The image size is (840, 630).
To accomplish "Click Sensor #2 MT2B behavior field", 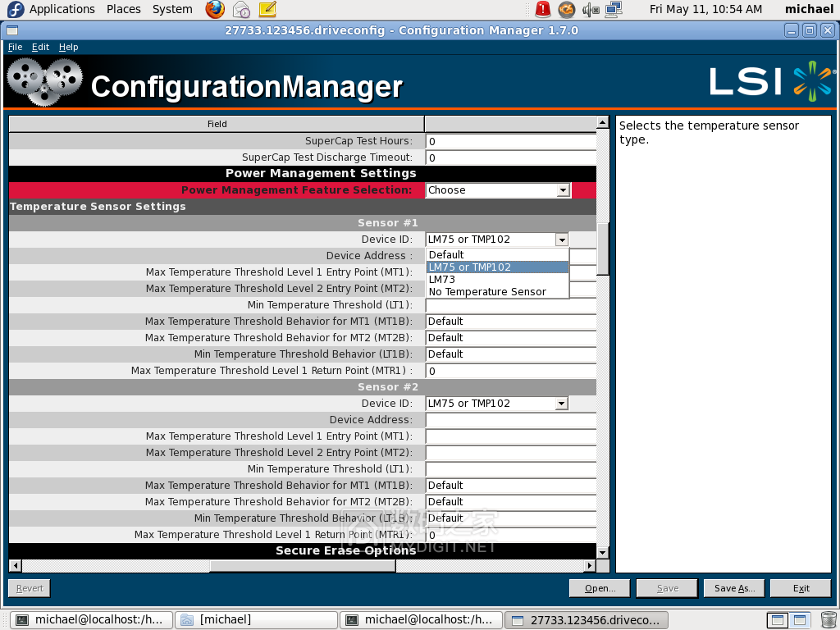I will tap(511, 502).
